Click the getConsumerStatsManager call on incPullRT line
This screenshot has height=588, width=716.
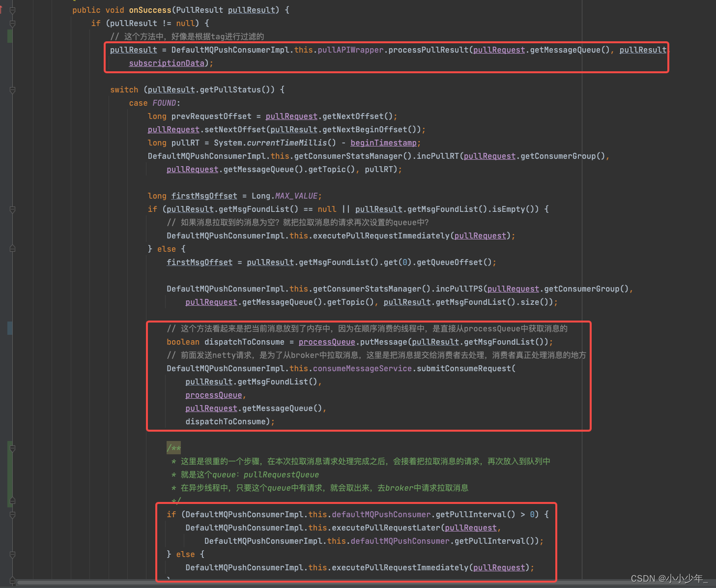(353, 156)
